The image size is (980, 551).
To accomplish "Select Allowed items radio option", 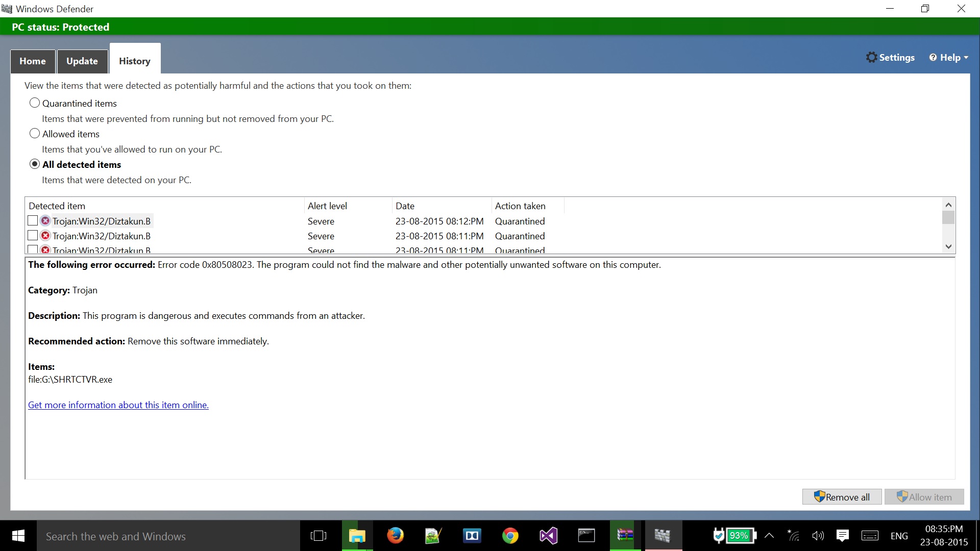I will (x=35, y=134).
